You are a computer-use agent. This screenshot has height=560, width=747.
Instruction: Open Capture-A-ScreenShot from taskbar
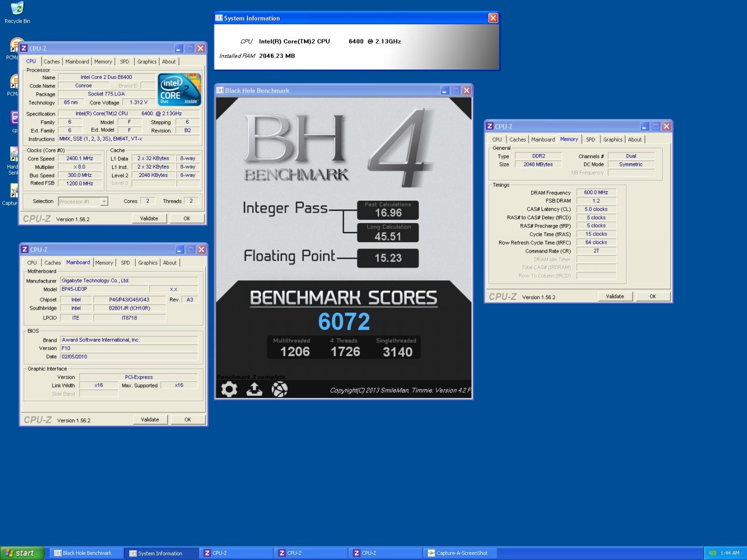[460, 553]
